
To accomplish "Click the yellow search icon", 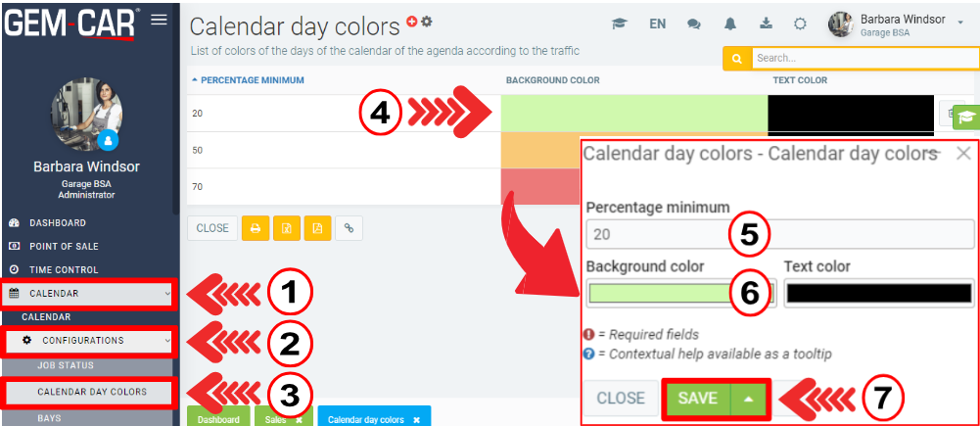I will click(736, 59).
